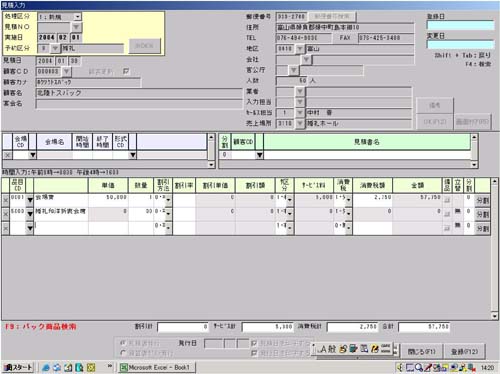Expand the 地区 code dropdown
Image resolution: width=500 pixels, height=374 pixels.
(300, 49)
